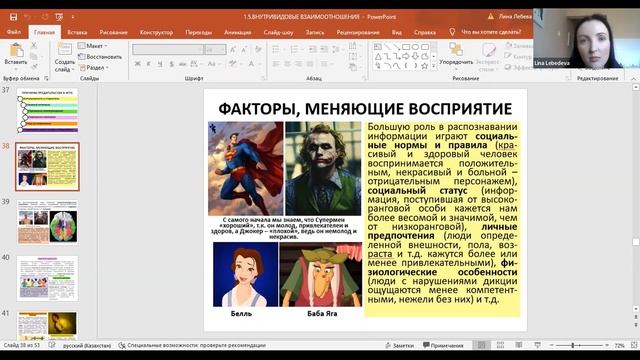Open the font size combo box

215,50
